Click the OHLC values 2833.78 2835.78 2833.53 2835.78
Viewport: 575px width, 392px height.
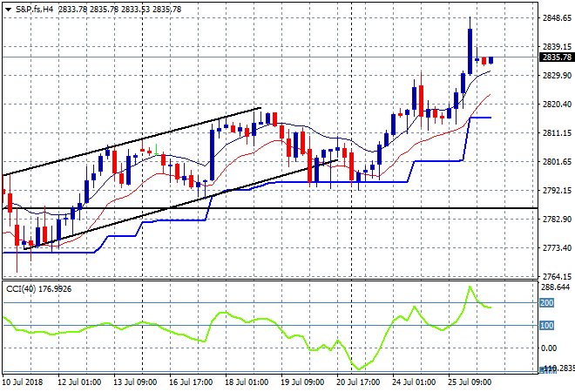point(119,10)
